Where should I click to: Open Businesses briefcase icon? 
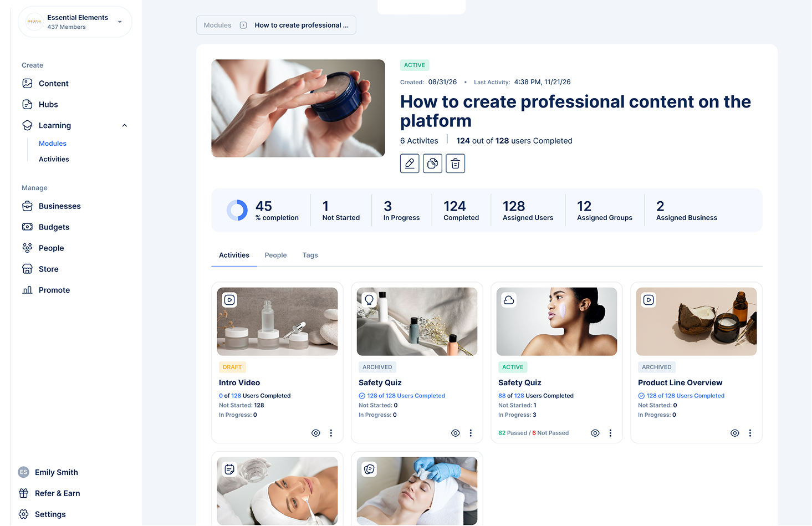pos(27,206)
